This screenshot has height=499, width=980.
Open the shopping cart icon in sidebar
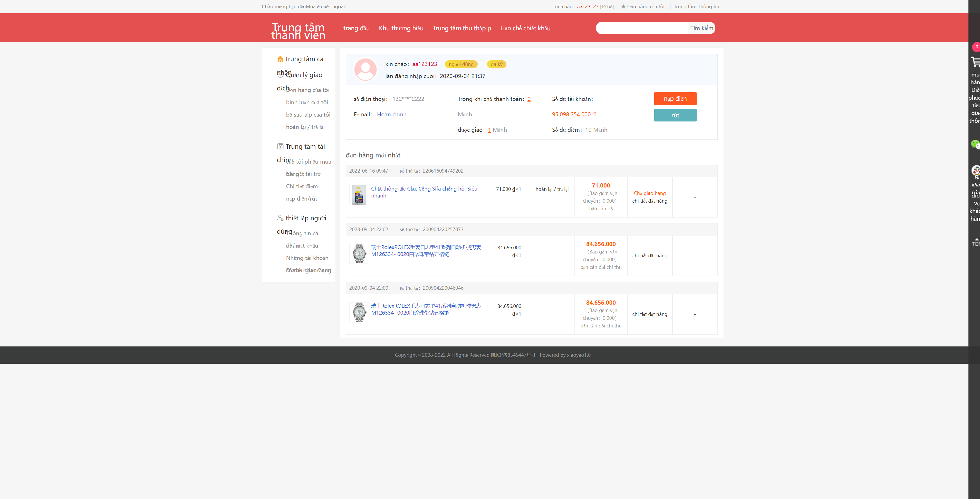coord(975,62)
